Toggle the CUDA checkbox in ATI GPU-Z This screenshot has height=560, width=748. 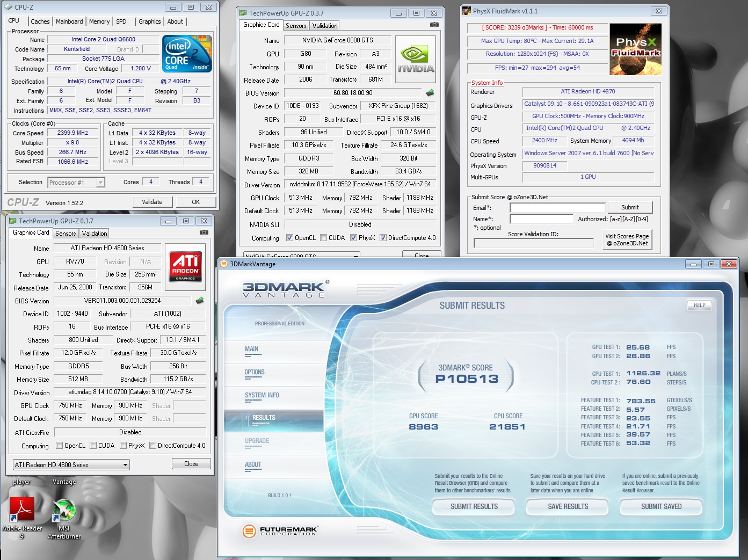pos(93,445)
